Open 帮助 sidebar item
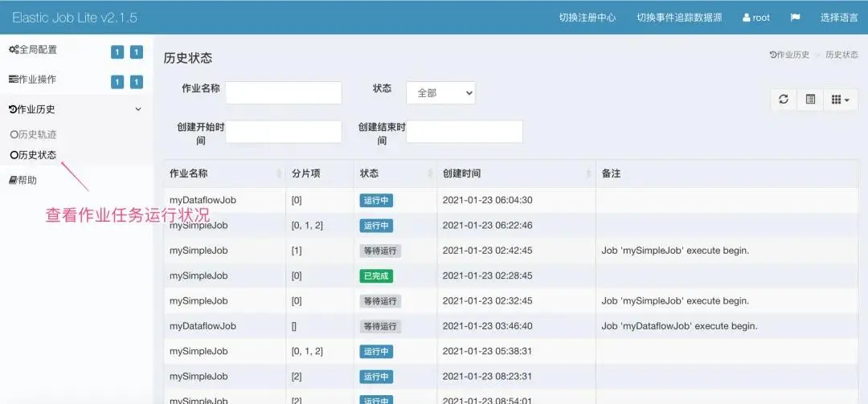 point(23,180)
